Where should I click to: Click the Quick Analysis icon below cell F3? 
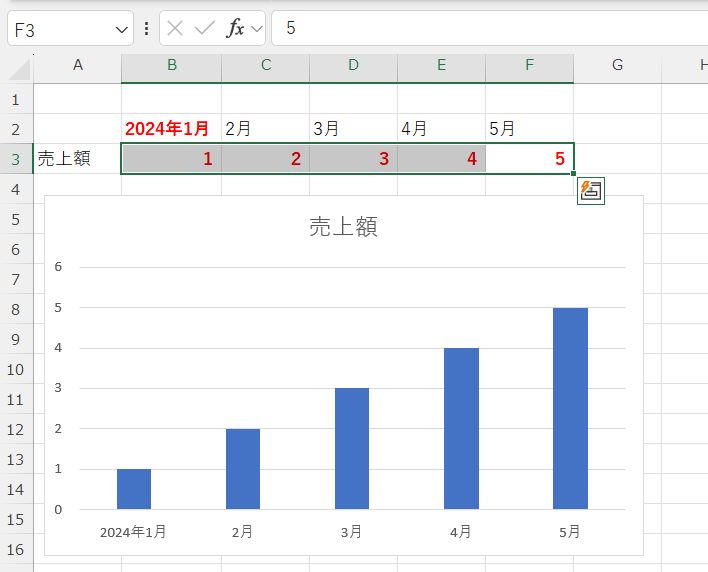[591, 191]
